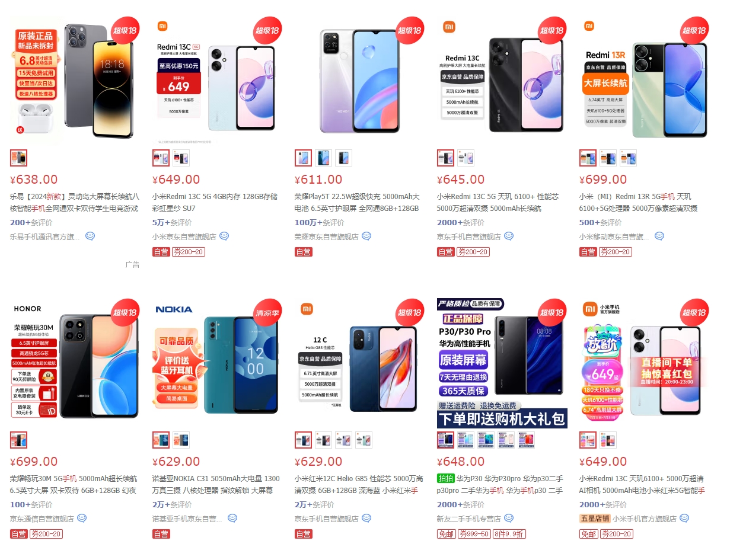The image size is (746, 560).
Task: Click 五星店铺 badge on Redmi 13C listing
Action: coord(594,519)
